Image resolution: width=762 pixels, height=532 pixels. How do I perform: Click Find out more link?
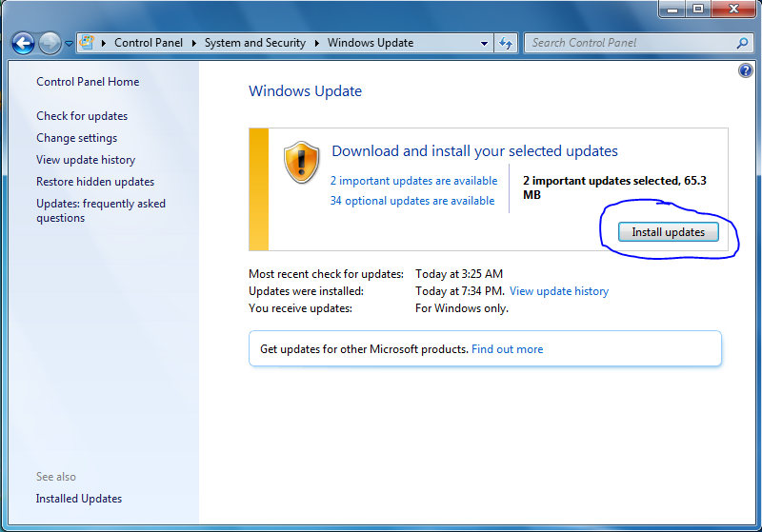[508, 349]
